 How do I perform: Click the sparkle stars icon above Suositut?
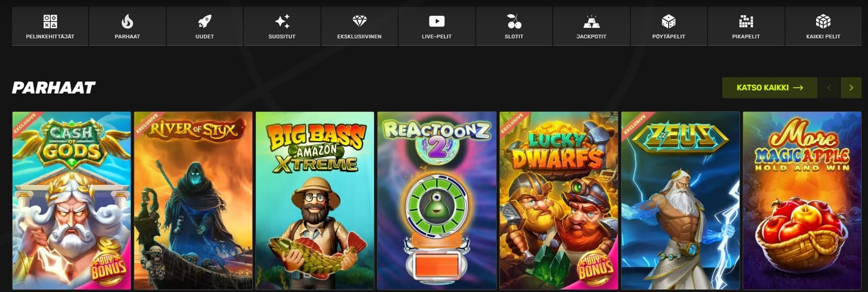[282, 22]
